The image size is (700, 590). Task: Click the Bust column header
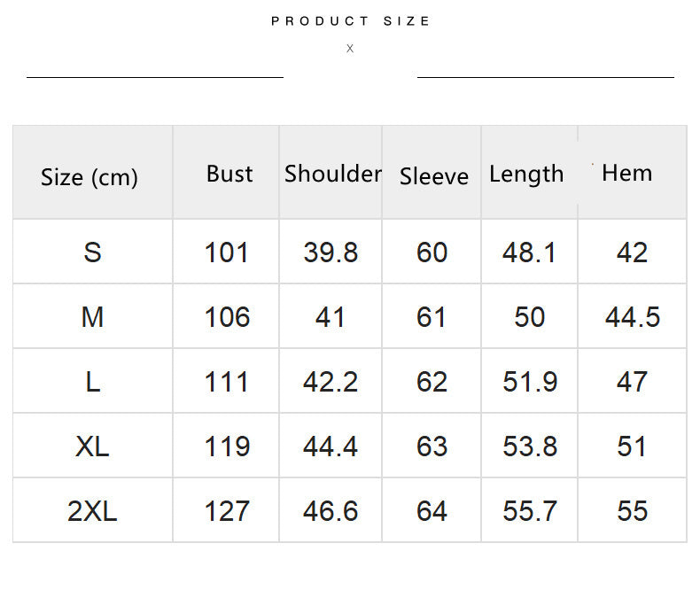pyautogui.click(x=229, y=174)
